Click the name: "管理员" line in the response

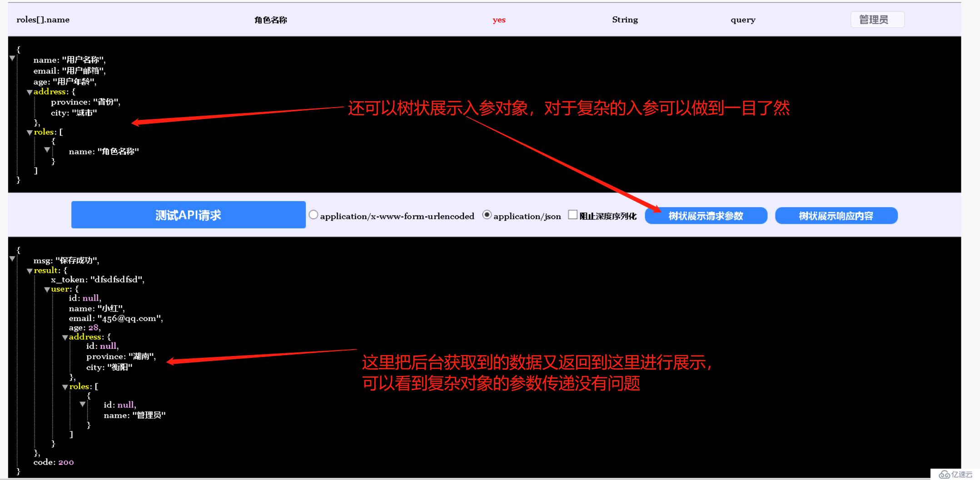tap(135, 415)
